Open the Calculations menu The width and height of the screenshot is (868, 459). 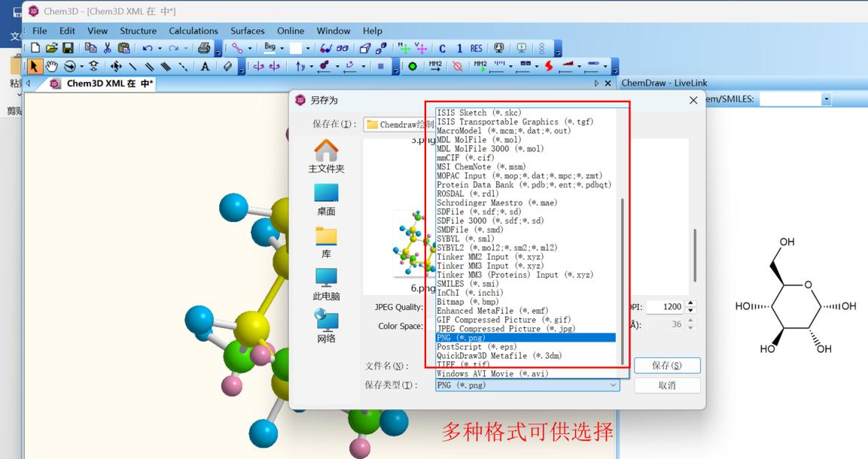point(193,31)
